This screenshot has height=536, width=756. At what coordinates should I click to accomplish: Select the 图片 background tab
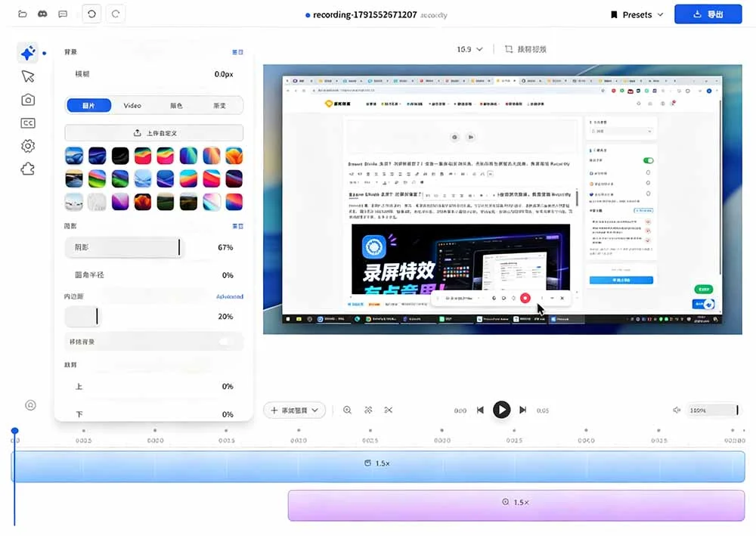88,106
